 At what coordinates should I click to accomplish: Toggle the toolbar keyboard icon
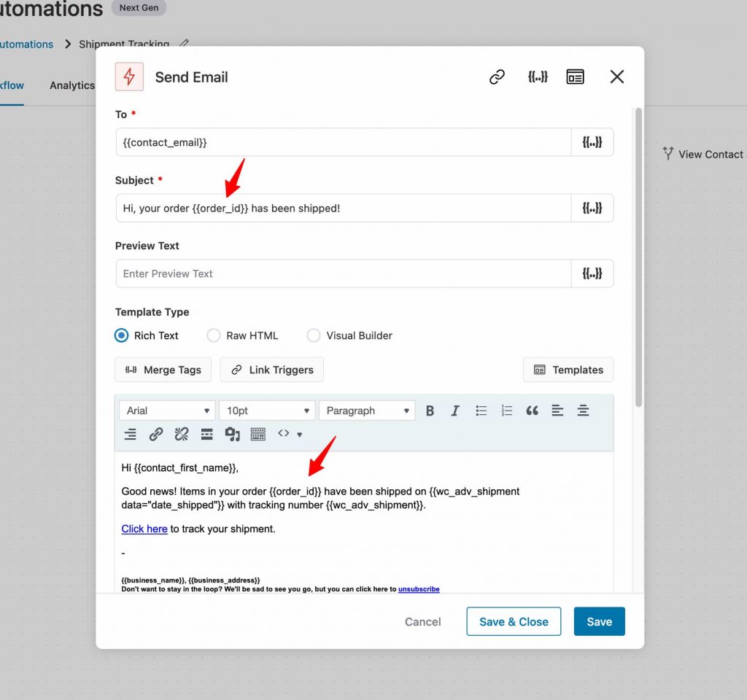(x=258, y=435)
